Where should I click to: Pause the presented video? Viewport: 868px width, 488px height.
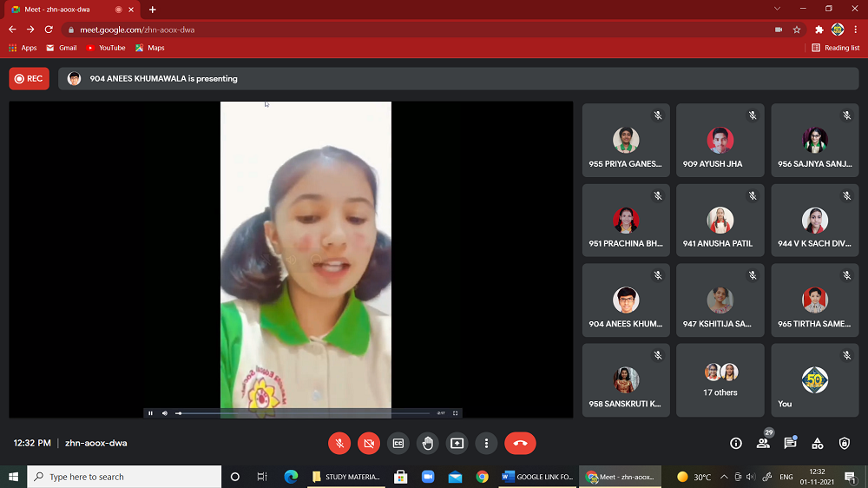[x=150, y=413]
